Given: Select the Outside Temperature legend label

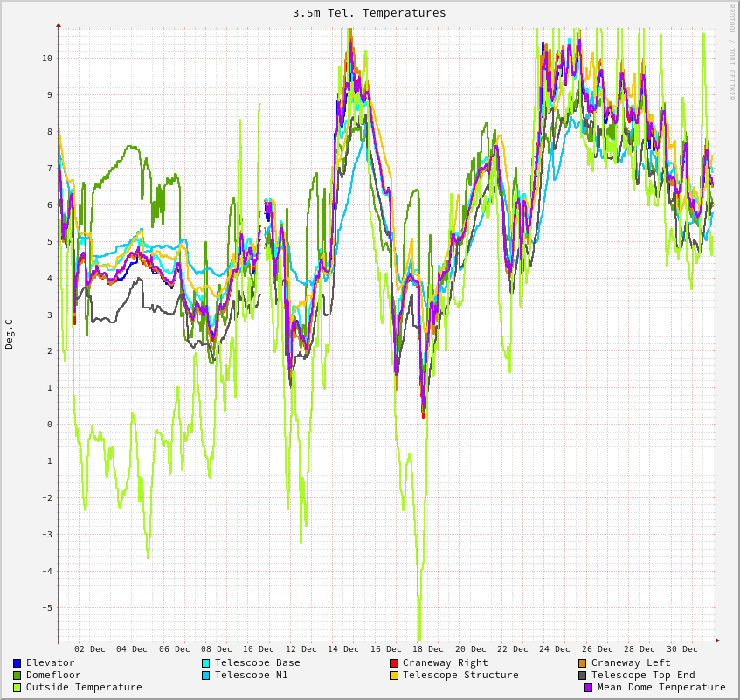Looking at the screenshot, I should (84, 687).
